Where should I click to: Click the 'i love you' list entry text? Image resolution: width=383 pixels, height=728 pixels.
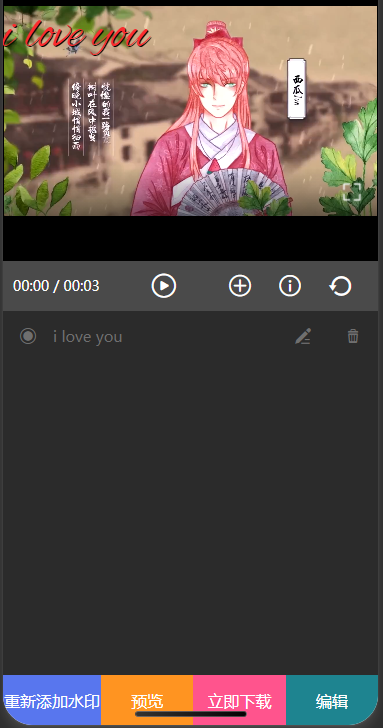pyautogui.click(x=88, y=337)
